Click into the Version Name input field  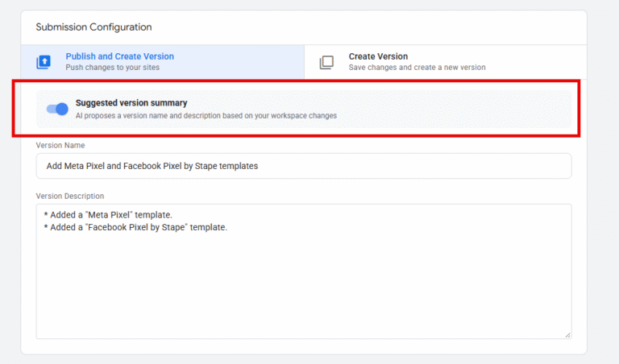304,166
